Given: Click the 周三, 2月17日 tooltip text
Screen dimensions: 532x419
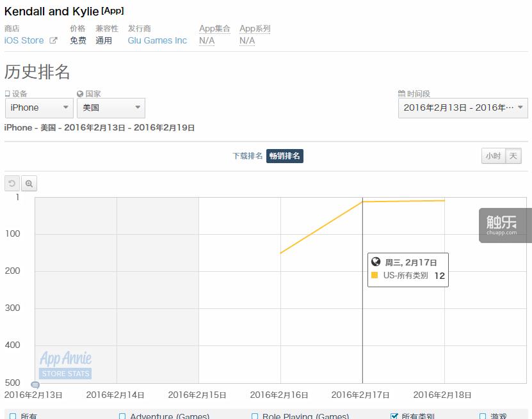Looking at the screenshot, I should point(410,262).
